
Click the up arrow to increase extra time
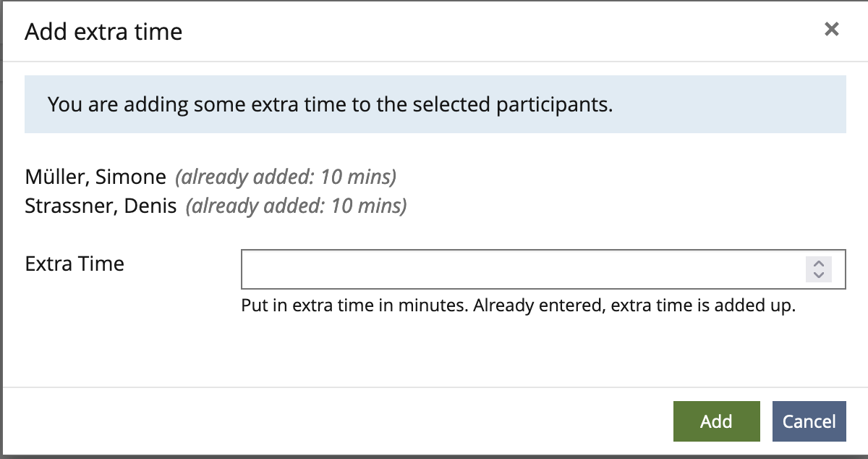point(818,264)
